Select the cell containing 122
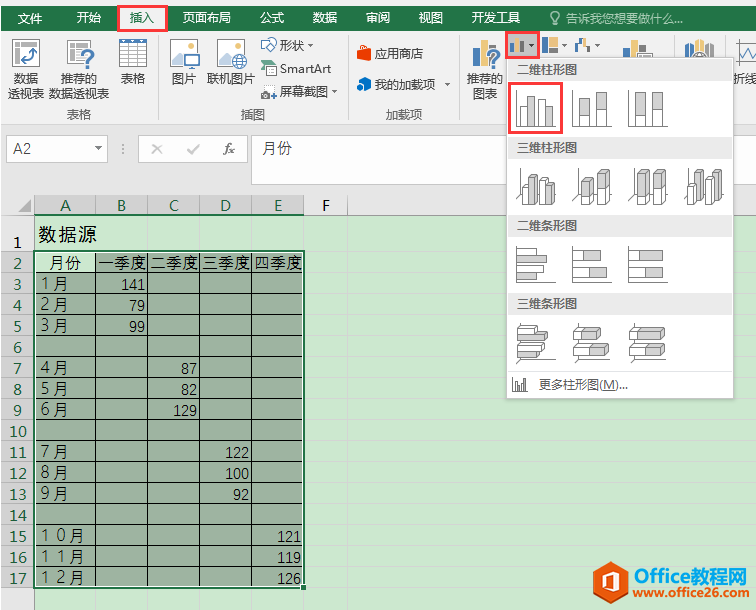Screen dimensions: 756x610 [226, 452]
